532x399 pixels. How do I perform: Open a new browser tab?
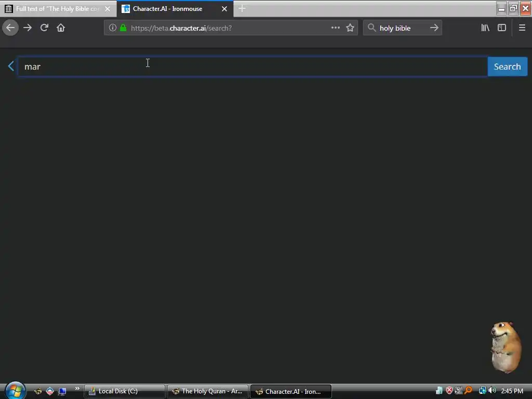pos(242,8)
